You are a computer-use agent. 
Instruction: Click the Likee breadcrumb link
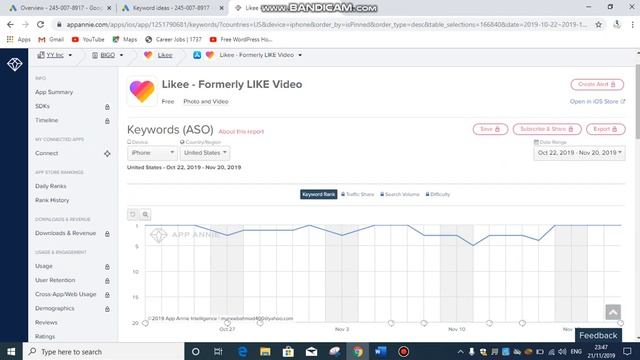pos(165,55)
